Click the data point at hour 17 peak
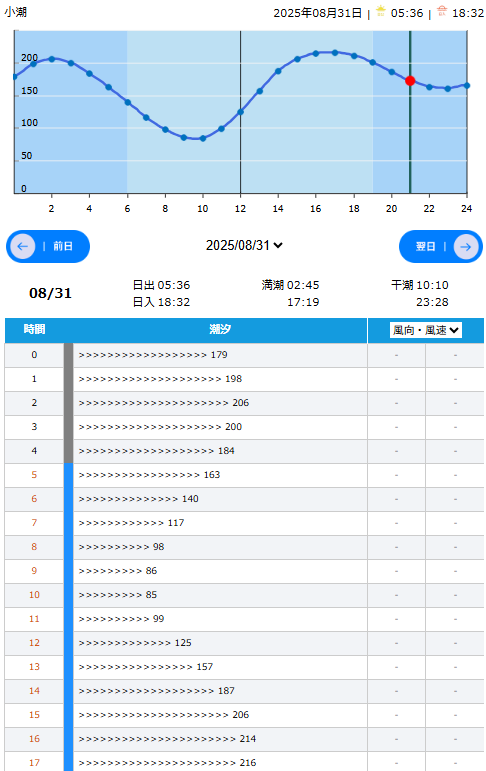 point(335,53)
